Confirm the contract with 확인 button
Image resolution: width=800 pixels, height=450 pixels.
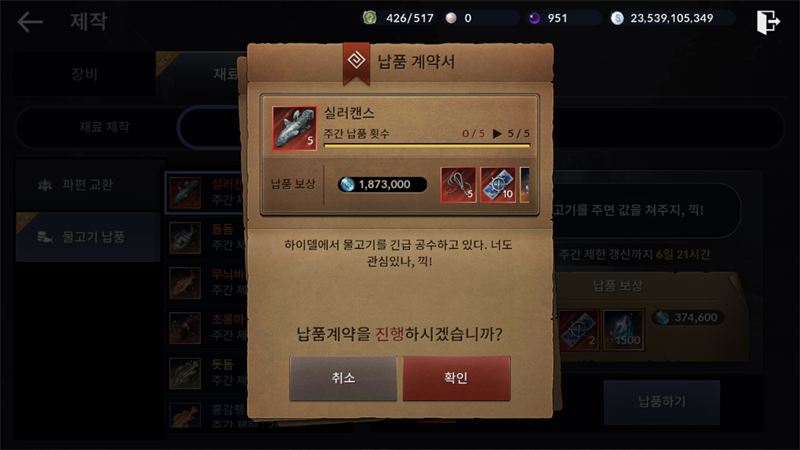click(x=456, y=378)
